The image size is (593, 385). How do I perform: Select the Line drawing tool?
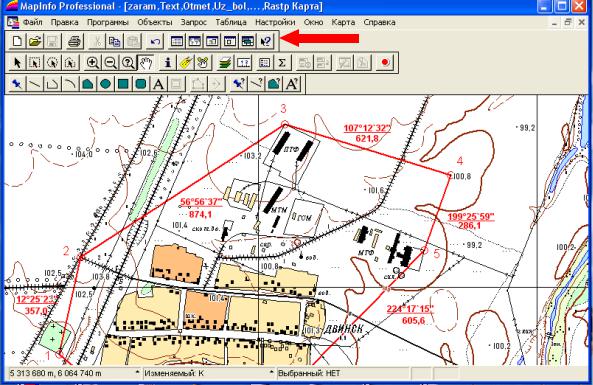[x=35, y=84]
